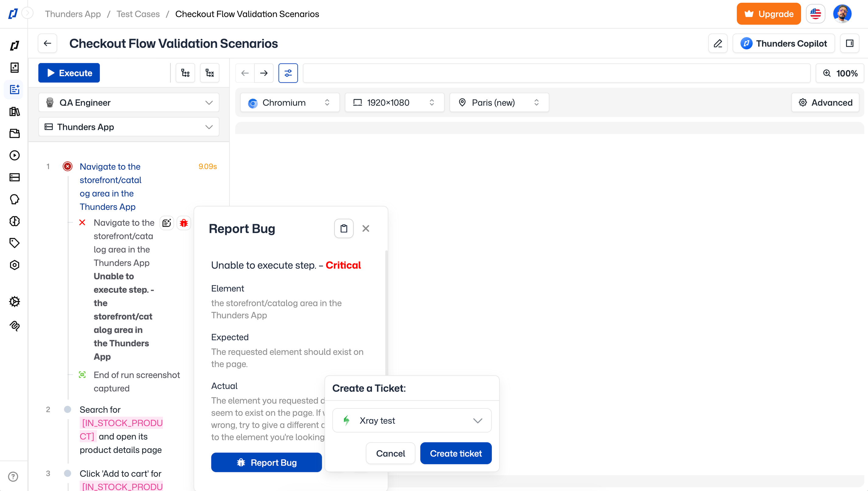Click the pencil edit icon

[x=718, y=44]
